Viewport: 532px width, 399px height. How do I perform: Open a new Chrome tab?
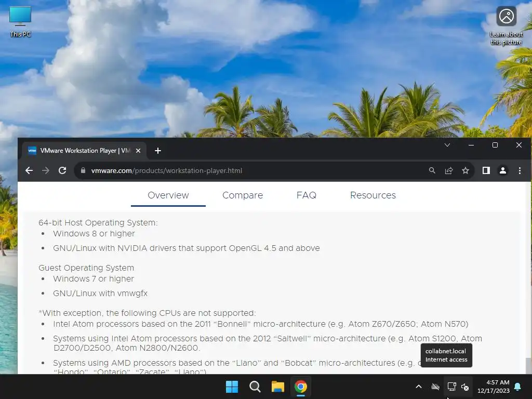[158, 151]
